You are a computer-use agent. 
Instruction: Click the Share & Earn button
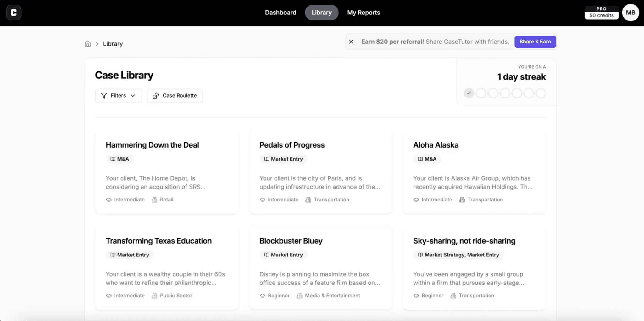[x=535, y=42]
